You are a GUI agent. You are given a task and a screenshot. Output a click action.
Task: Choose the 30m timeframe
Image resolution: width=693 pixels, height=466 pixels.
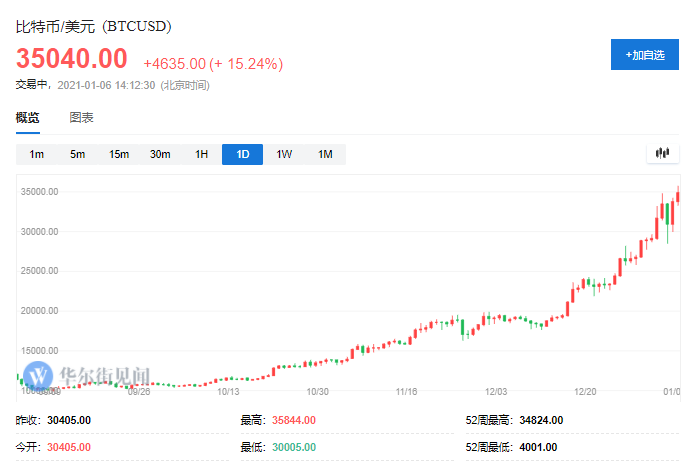[160, 154]
